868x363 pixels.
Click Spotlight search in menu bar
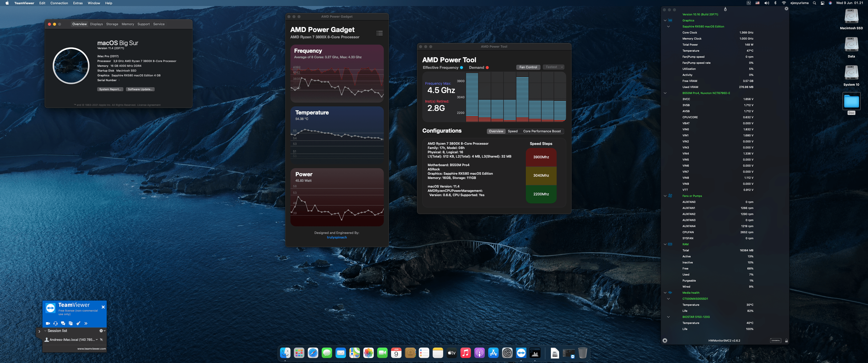(814, 3)
